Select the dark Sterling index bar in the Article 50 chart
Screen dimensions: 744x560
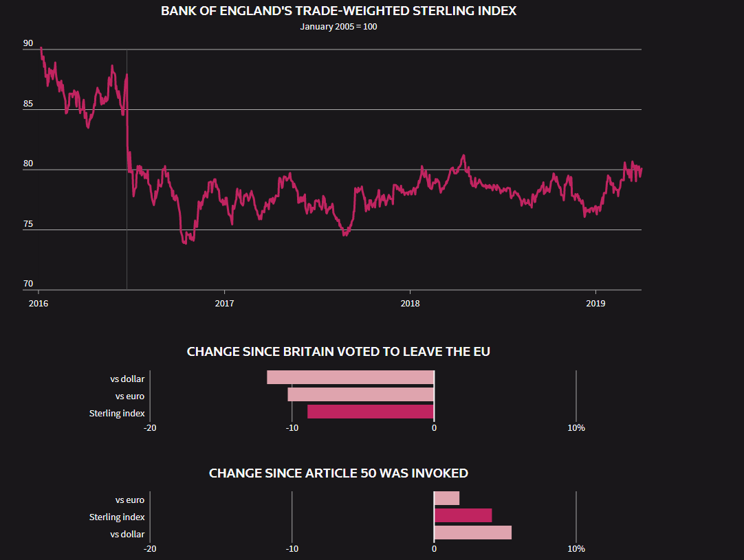[x=463, y=515]
